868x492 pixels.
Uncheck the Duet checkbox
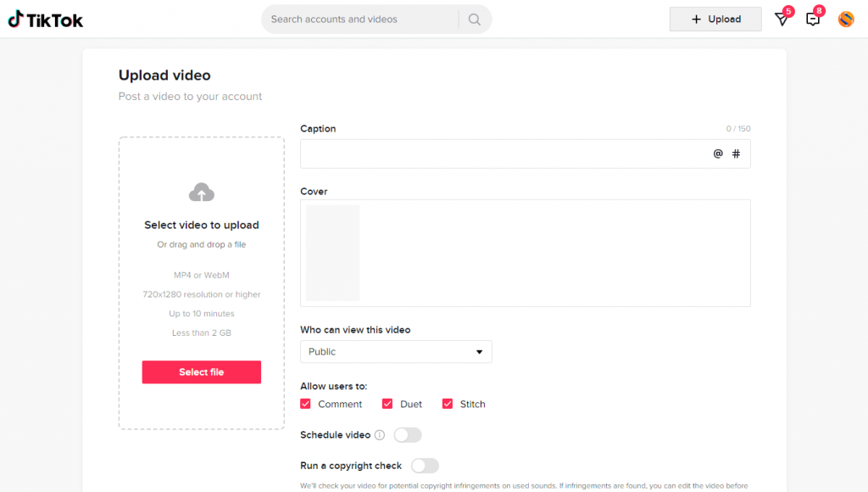[x=387, y=404]
